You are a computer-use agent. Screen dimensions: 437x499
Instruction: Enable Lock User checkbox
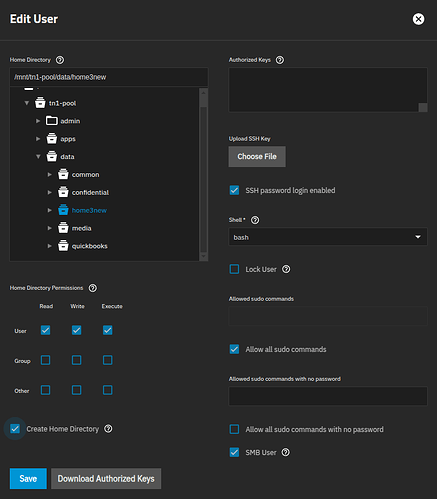tap(234, 269)
